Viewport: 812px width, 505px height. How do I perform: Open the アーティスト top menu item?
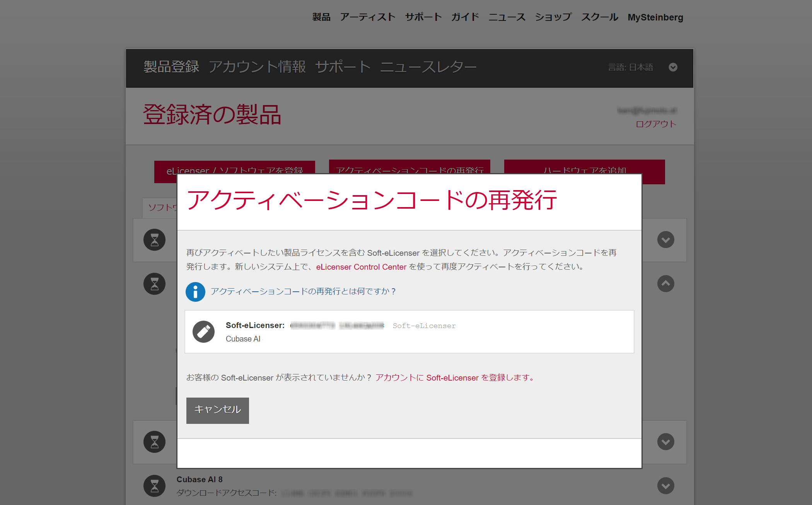(x=368, y=17)
